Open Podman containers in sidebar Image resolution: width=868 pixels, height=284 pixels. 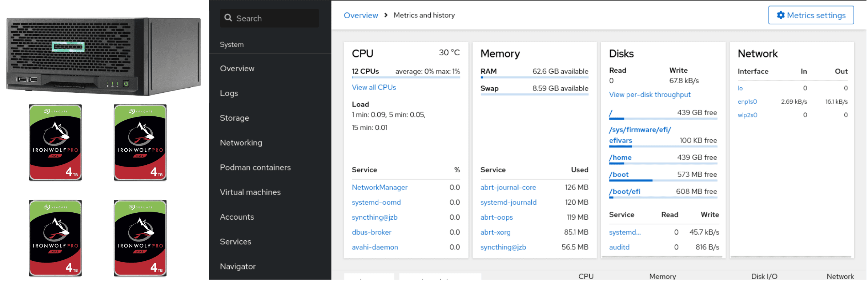[x=255, y=168]
